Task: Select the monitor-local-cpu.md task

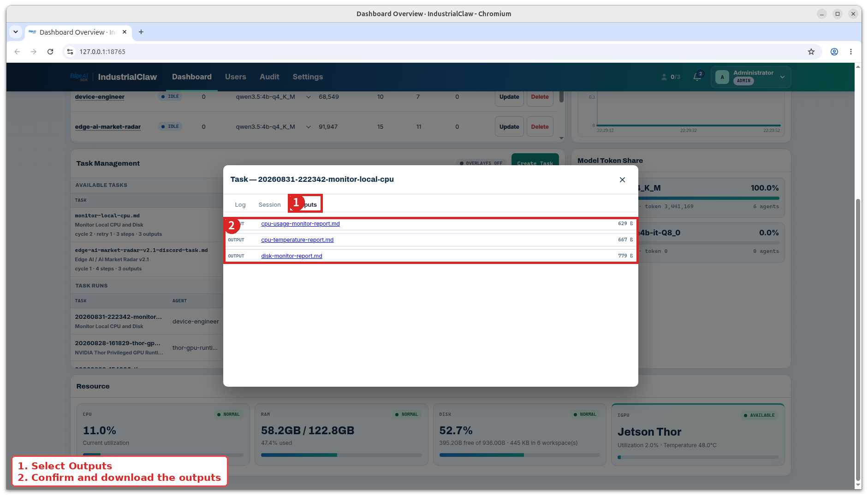Action: coord(147,225)
